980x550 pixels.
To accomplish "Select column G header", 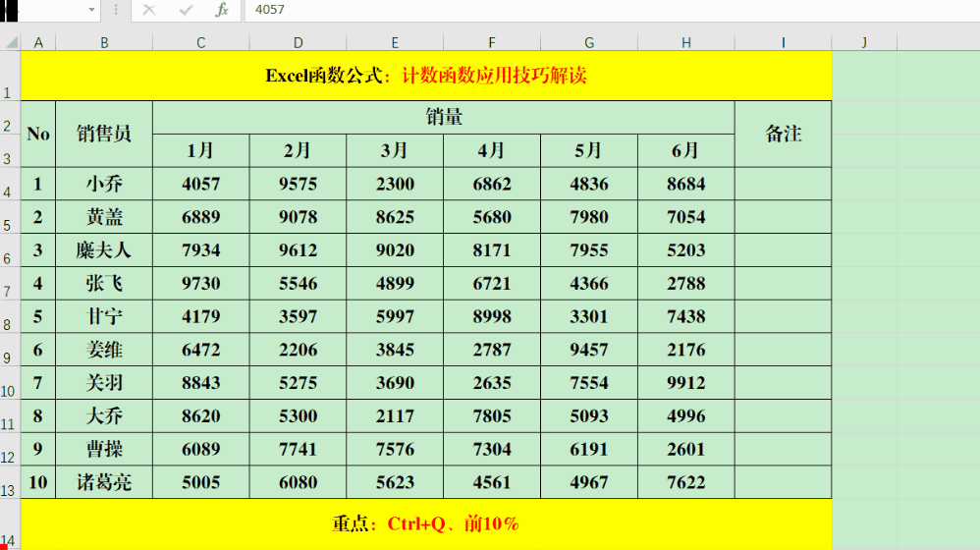I will coord(589,42).
